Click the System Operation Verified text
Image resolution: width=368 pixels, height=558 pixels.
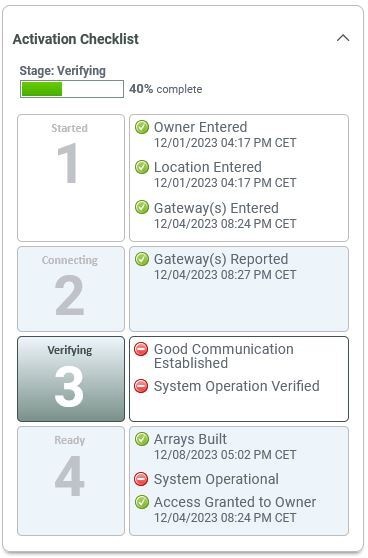click(237, 386)
